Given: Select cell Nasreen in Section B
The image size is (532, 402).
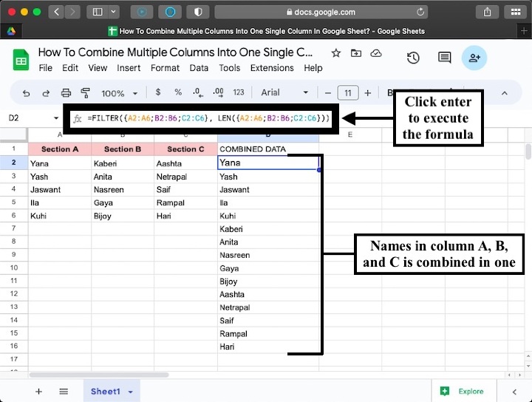Looking at the screenshot, I should click(x=123, y=190).
